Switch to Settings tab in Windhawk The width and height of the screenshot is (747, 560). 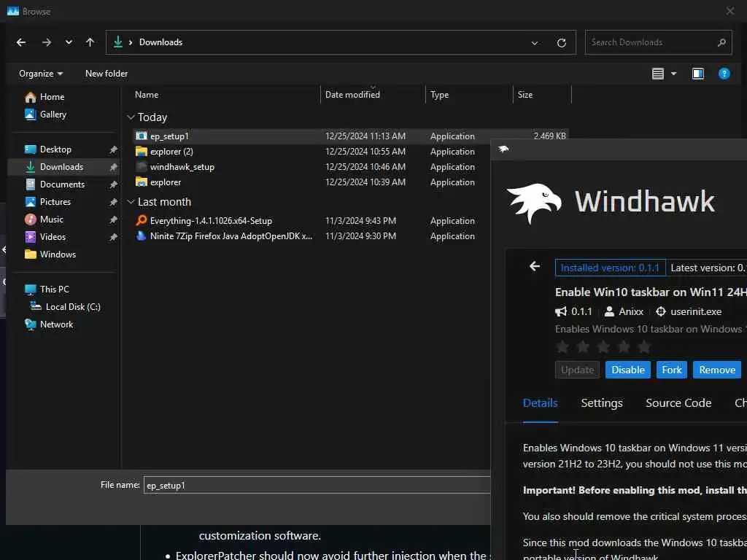click(602, 403)
